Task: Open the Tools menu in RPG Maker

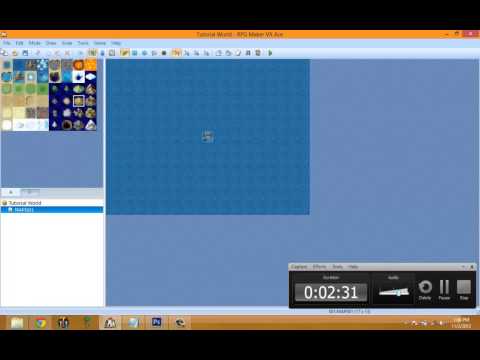Action: (x=83, y=43)
